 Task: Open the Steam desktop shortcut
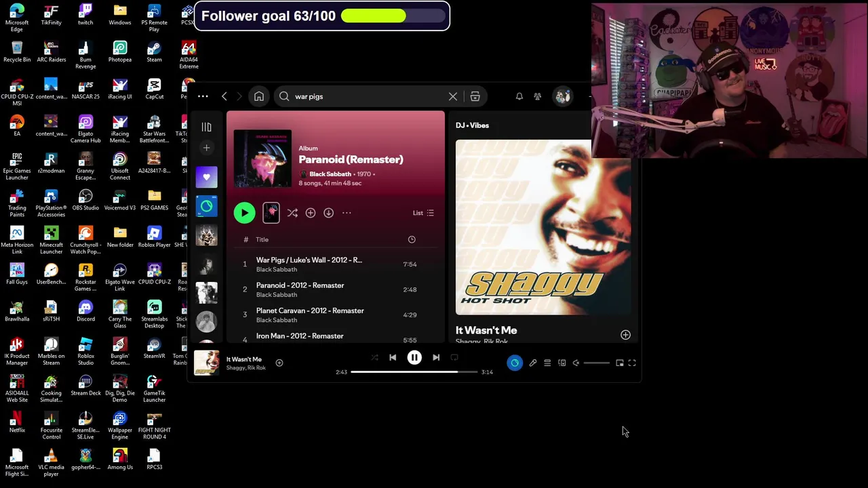[x=154, y=52]
